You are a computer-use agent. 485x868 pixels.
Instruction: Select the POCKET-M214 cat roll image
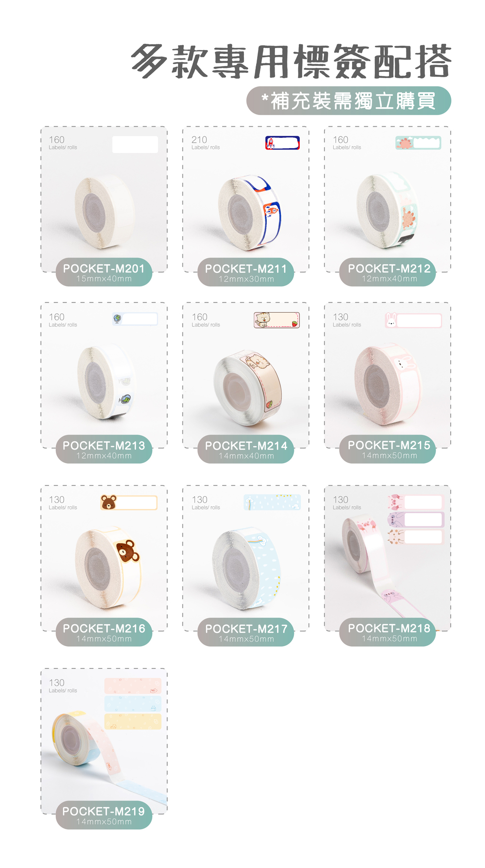[248, 388]
